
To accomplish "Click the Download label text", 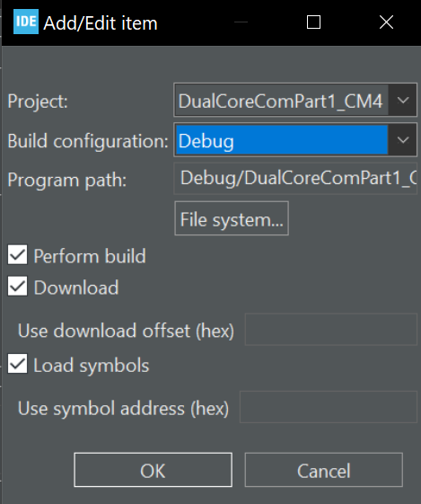I will 76,287.
